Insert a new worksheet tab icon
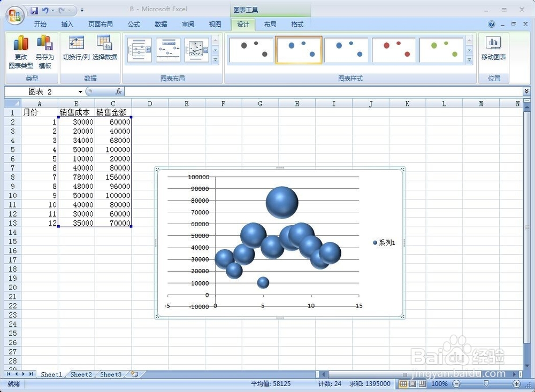The width and height of the screenshot is (535, 392). tap(135, 374)
